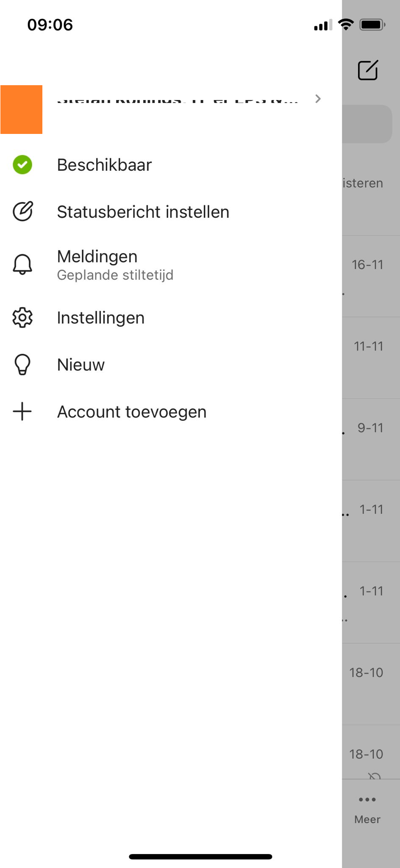Go to Instellingen
The image size is (400, 868).
click(x=101, y=318)
